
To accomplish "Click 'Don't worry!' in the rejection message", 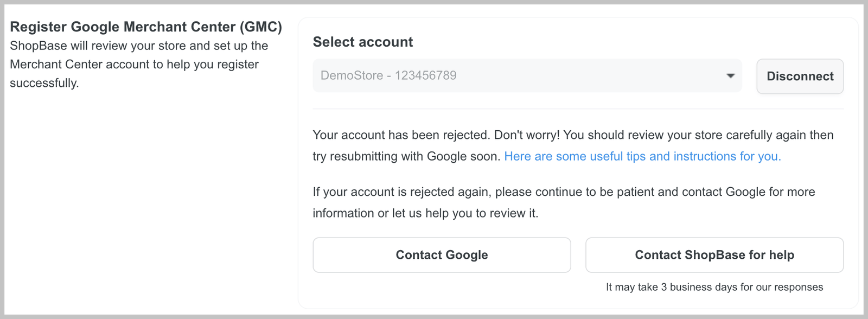I will pyautogui.click(x=526, y=135).
